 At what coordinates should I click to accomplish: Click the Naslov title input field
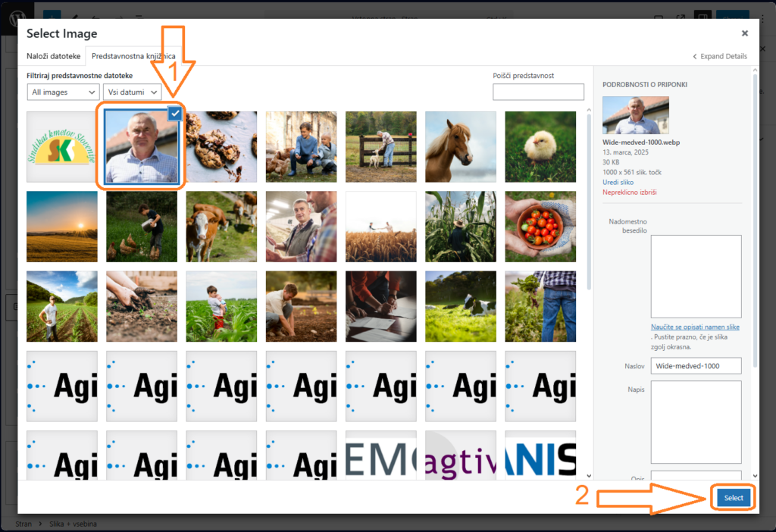click(x=696, y=366)
